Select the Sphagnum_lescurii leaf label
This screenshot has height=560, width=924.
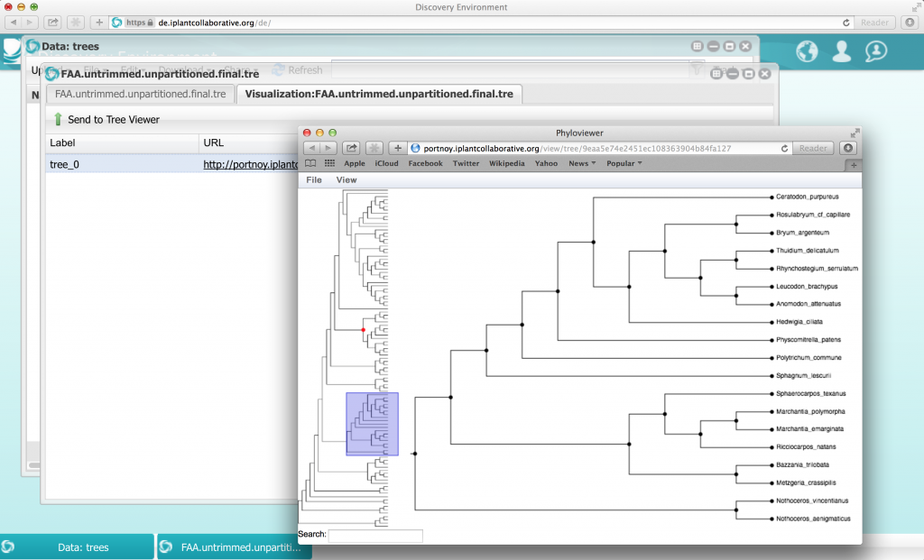click(803, 376)
